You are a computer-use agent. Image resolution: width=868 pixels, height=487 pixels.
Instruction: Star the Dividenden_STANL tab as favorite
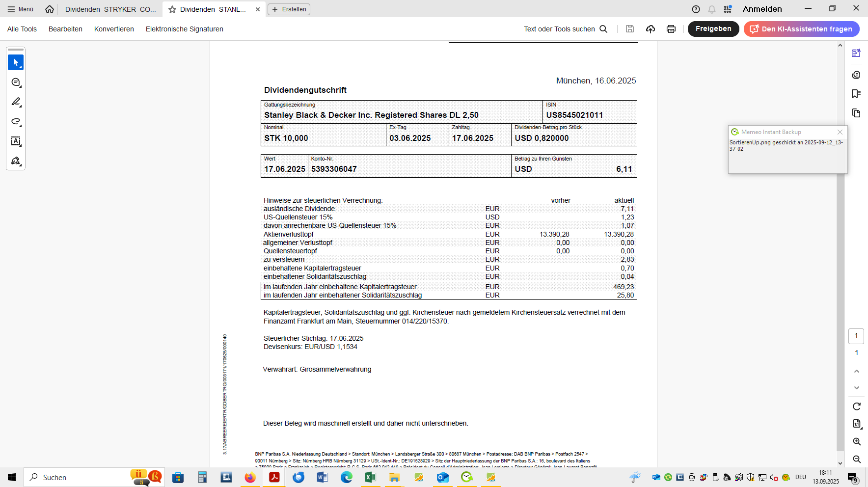172,9
